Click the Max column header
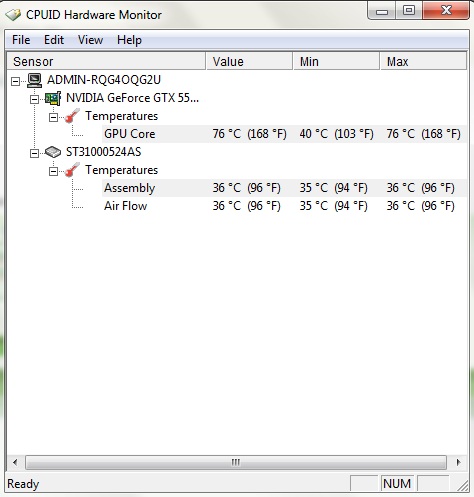The image size is (474, 497). point(423,61)
